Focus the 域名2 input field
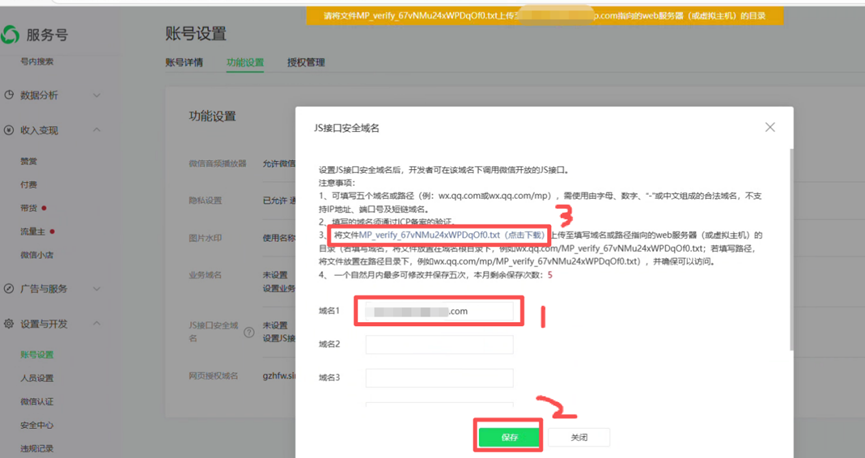865x458 pixels. [x=439, y=344]
